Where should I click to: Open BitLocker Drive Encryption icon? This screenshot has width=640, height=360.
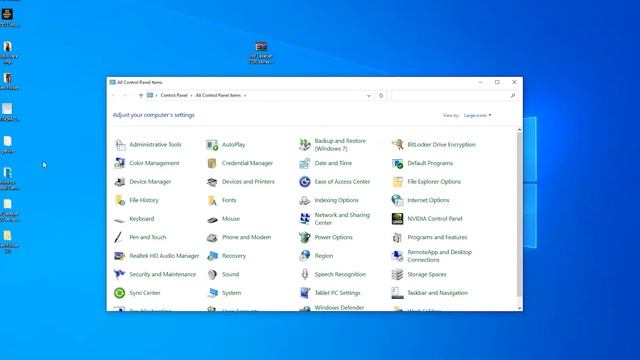point(398,144)
